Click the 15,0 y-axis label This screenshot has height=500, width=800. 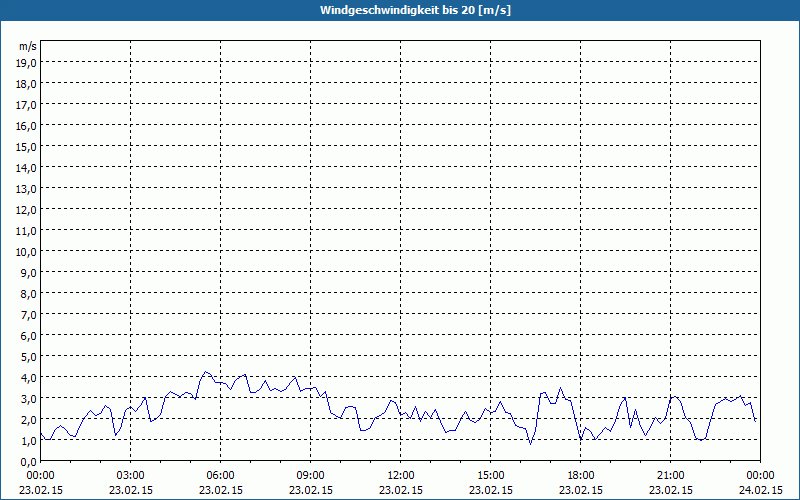tap(28, 147)
